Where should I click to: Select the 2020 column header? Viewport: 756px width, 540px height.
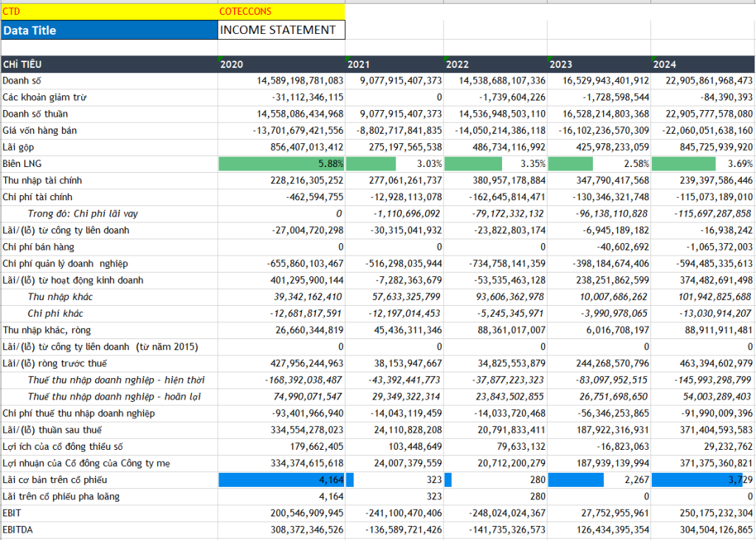pyautogui.click(x=281, y=64)
